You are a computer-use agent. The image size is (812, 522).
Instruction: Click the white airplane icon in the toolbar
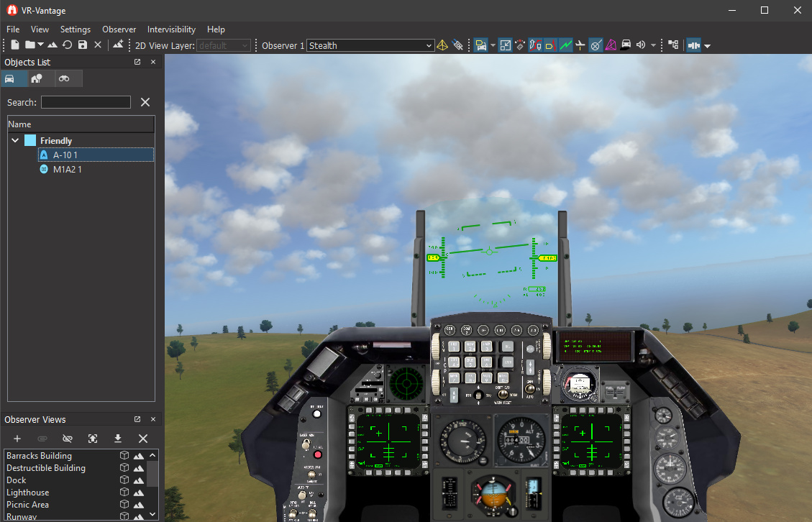580,45
